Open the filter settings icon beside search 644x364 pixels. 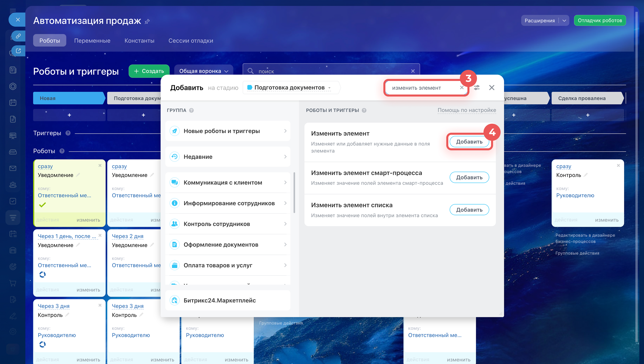[477, 88]
